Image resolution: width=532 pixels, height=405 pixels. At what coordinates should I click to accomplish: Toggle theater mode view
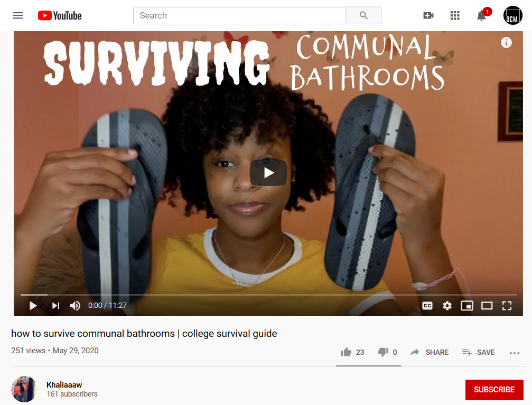point(487,306)
